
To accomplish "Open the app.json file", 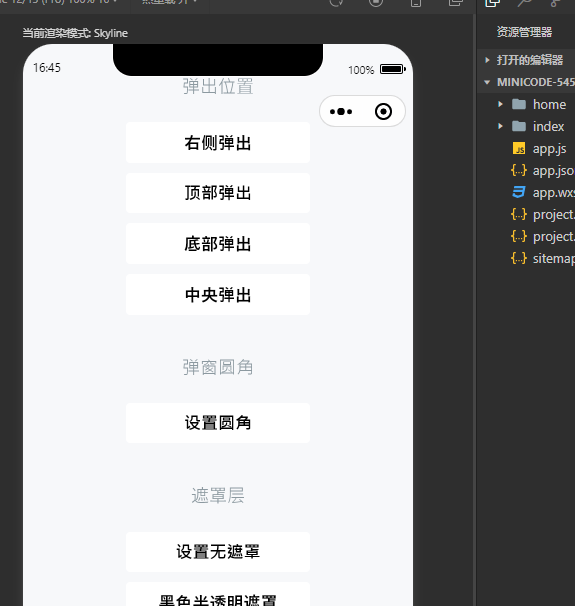I will [553, 170].
